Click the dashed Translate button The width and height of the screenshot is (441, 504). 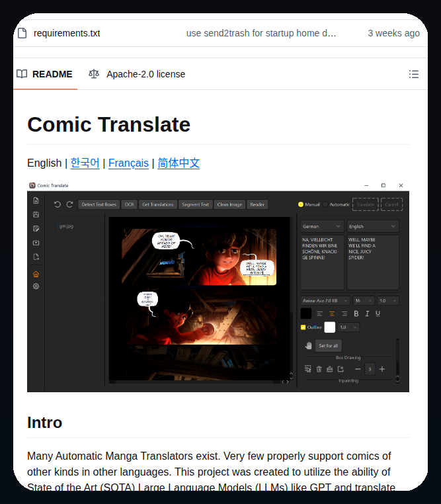[x=366, y=204]
